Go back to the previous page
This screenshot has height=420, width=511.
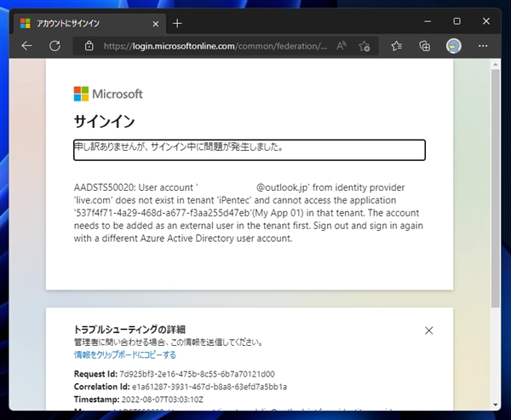coord(26,46)
